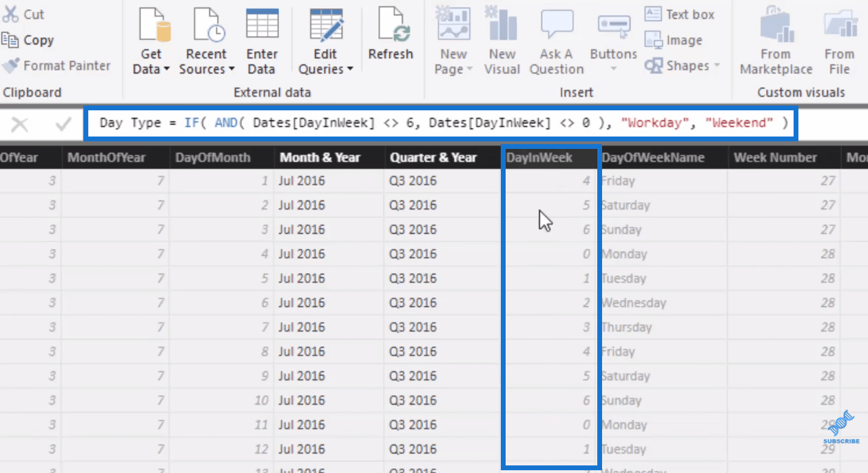Expand the Edit Queries dropdown arrow
Image resolution: width=868 pixels, height=473 pixels.
pyautogui.click(x=350, y=70)
